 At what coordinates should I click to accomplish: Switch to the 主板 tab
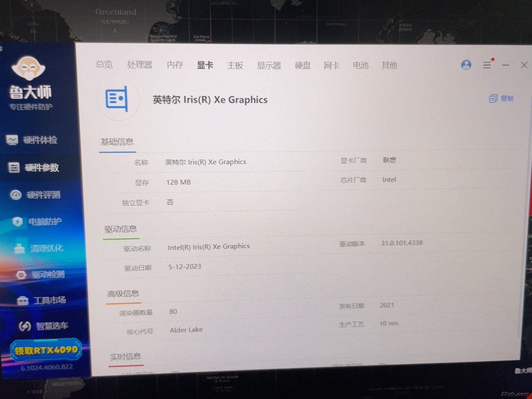235,65
